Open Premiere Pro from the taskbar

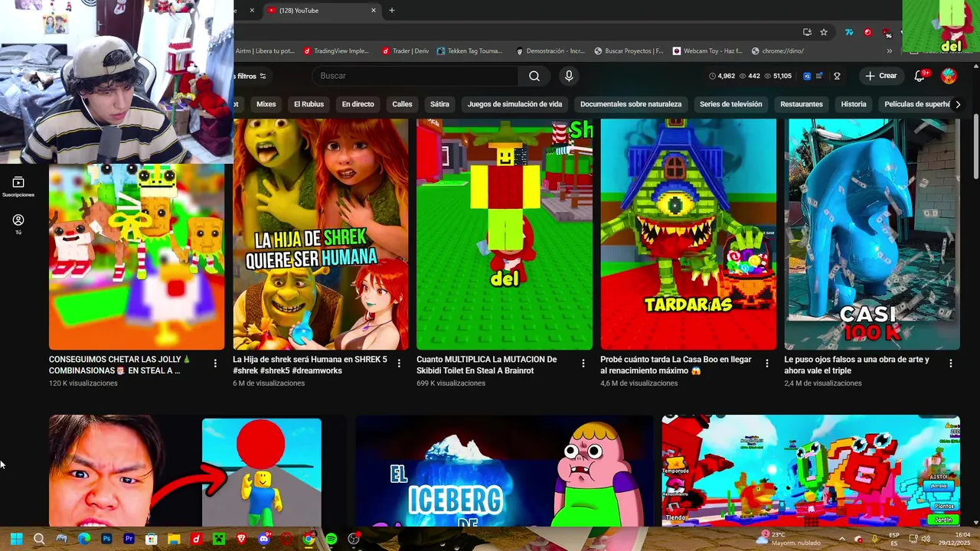129,539
